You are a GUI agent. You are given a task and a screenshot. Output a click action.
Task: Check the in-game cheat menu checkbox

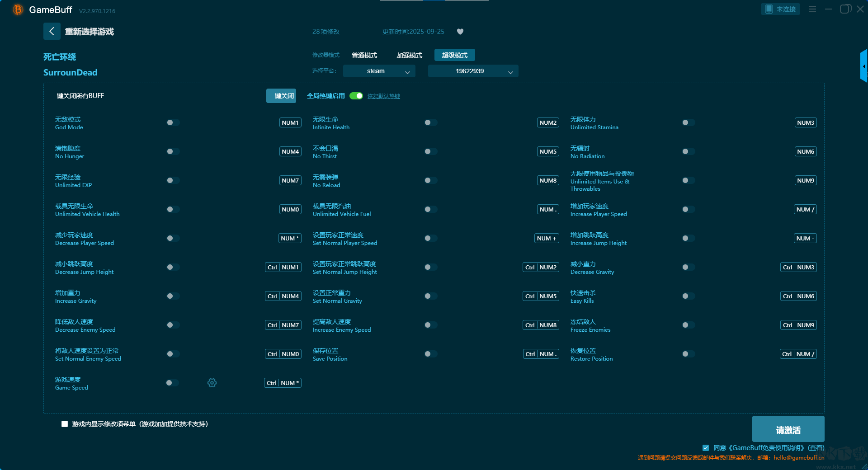click(x=65, y=424)
